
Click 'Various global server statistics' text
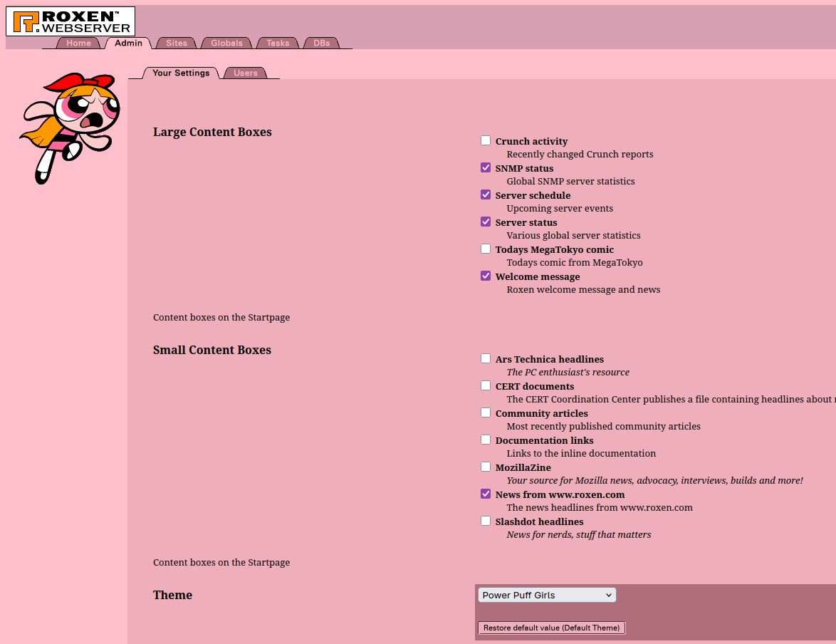pyautogui.click(x=573, y=235)
